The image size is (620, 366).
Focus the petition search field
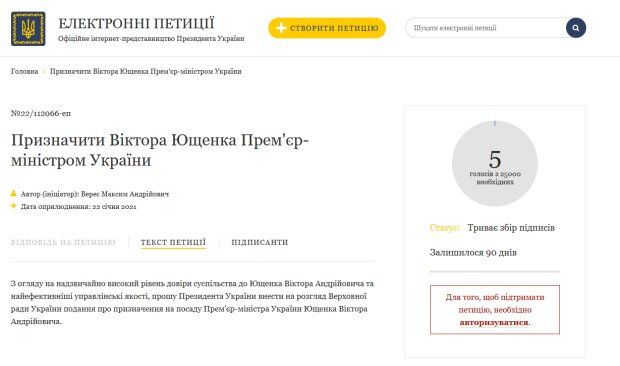(486, 28)
